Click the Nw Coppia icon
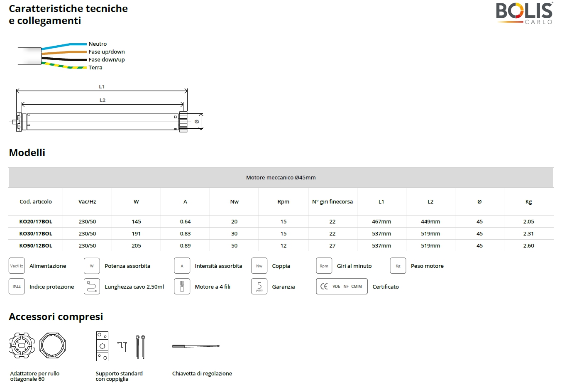The height and width of the screenshot is (392, 562). tap(259, 266)
